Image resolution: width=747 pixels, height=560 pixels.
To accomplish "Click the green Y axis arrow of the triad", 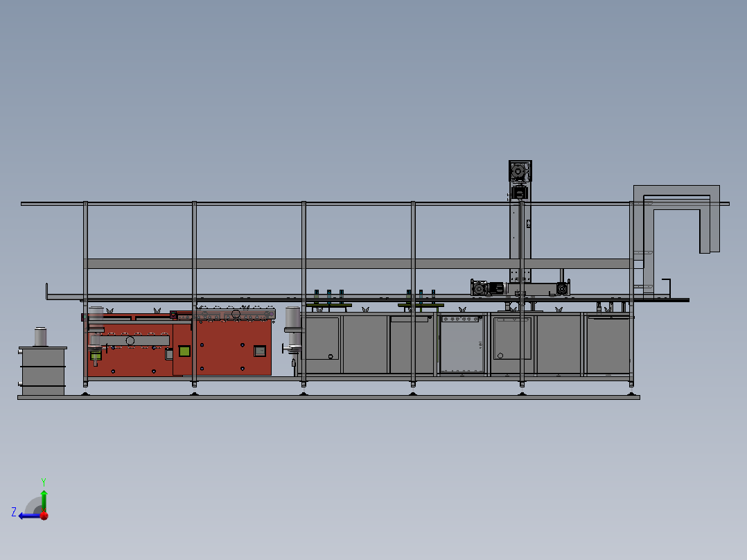I will pyautogui.click(x=44, y=500).
